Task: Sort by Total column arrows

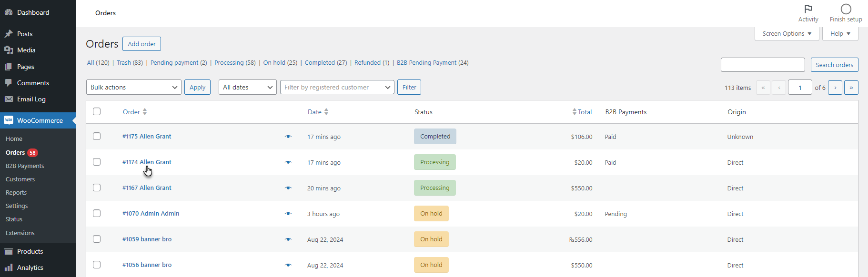Action: pyautogui.click(x=575, y=112)
